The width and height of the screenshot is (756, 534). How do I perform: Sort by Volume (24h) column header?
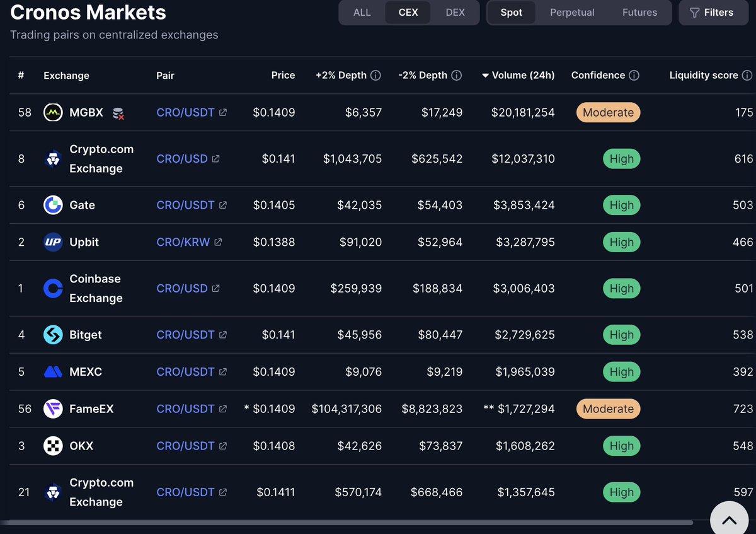point(518,75)
